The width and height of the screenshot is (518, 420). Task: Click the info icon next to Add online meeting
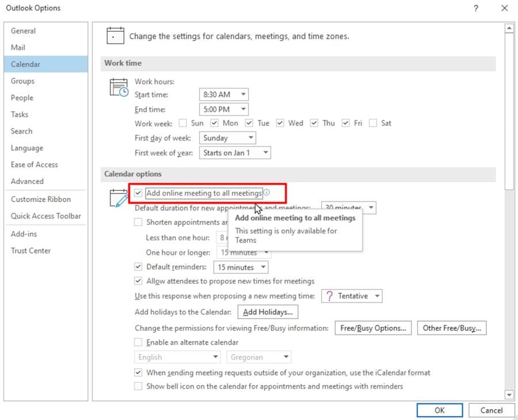coord(267,193)
